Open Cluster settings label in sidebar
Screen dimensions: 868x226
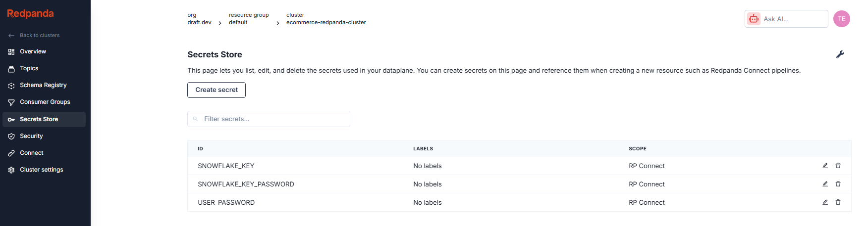[x=42, y=170]
